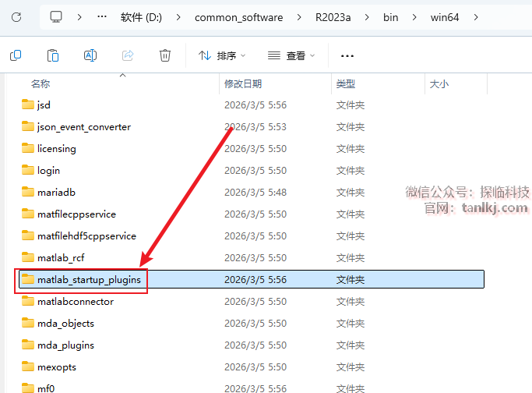Click the mda_objects folder name

[x=65, y=324]
